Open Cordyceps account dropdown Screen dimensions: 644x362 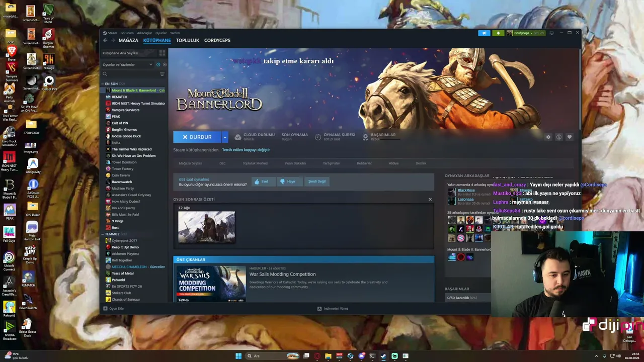(x=525, y=33)
